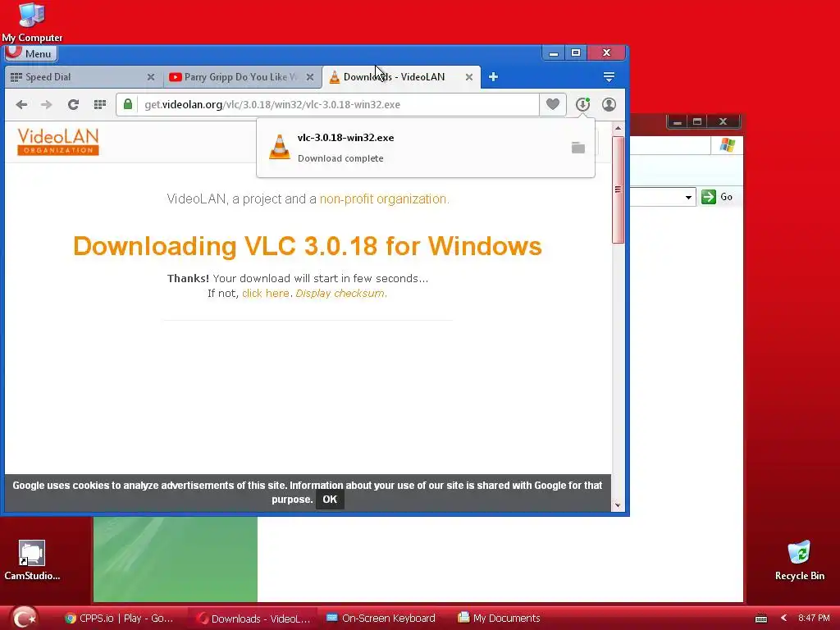Open the Display checksum link

pos(340,293)
